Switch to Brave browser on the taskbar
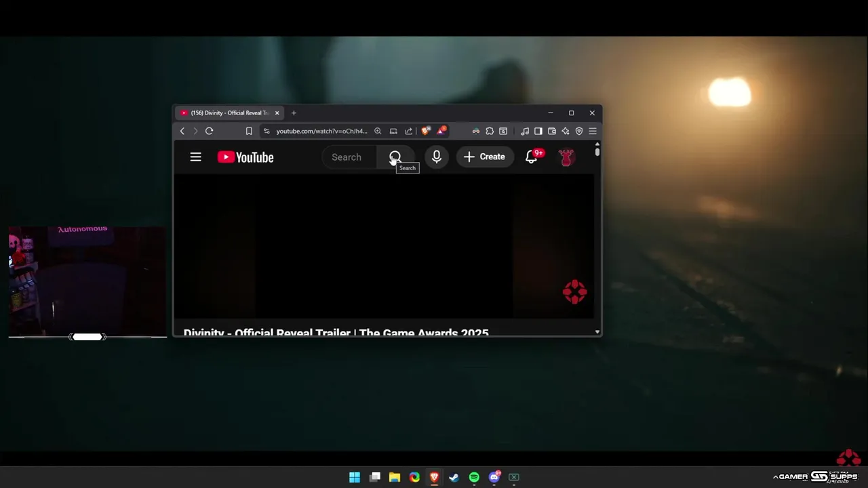The height and width of the screenshot is (488, 868). (x=435, y=477)
